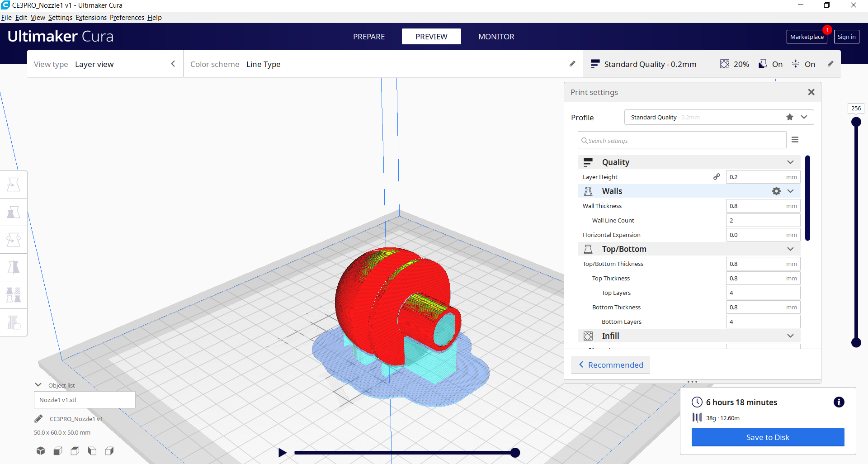Open the Marketplace
The image size is (868, 464).
point(807,37)
